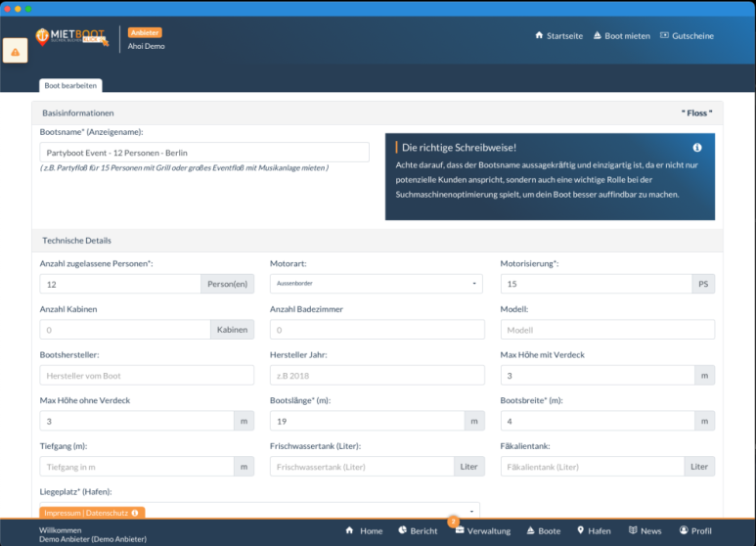The height and width of the screenshot is (546, 756).
Task: Click the orange warning triangle icon
Action: (x=16, y=51)
